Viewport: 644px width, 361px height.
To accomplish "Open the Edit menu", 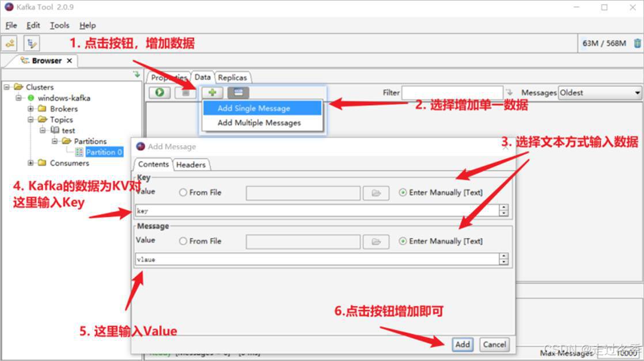I will coord(33,25).
